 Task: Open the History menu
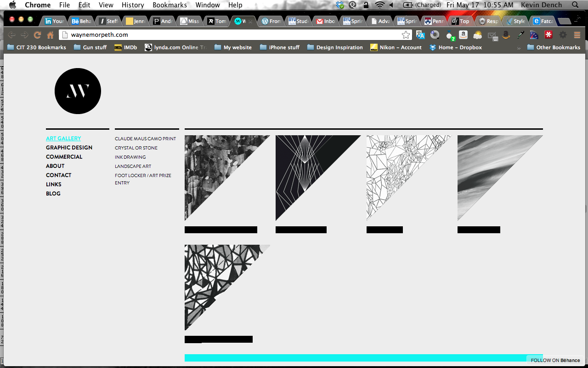[133, 5]
